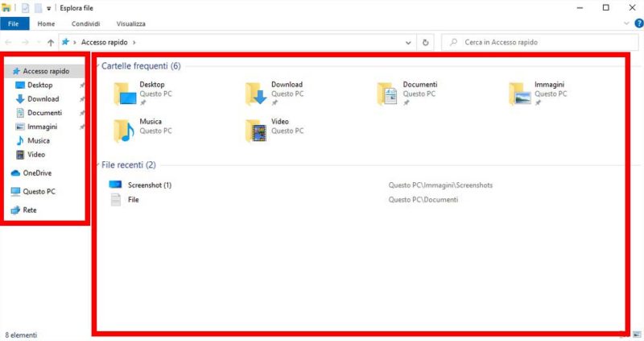Select the Documenti folder icon in frequent folders
The width and height of the screenshot is (644, 341).
click(387, 94)
